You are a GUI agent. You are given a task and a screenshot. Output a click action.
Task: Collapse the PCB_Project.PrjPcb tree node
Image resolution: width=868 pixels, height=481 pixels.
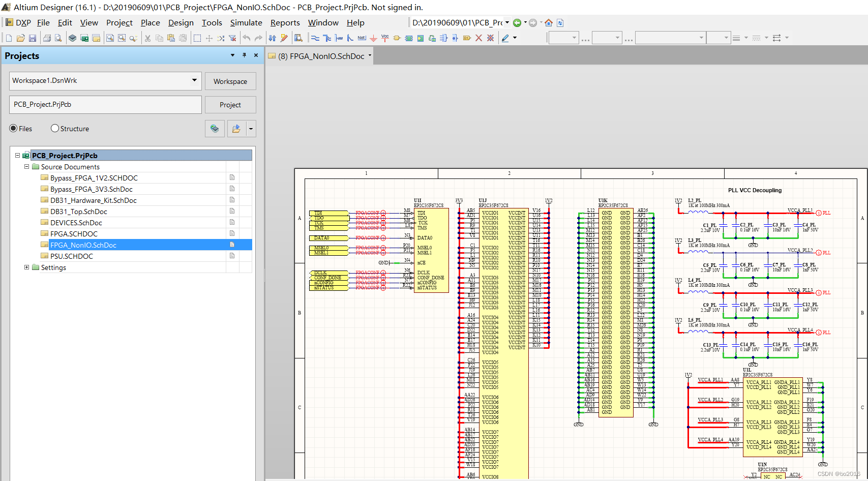17,156
